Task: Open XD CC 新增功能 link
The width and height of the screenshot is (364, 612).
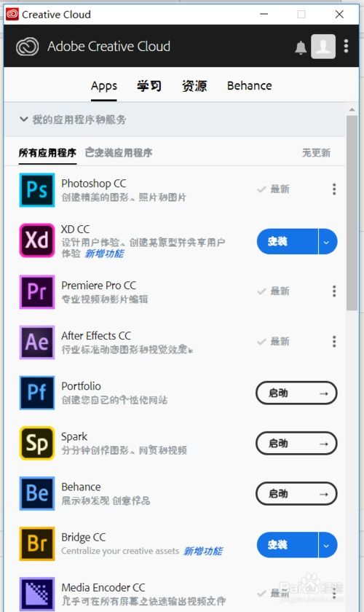Action: (105, 254)
